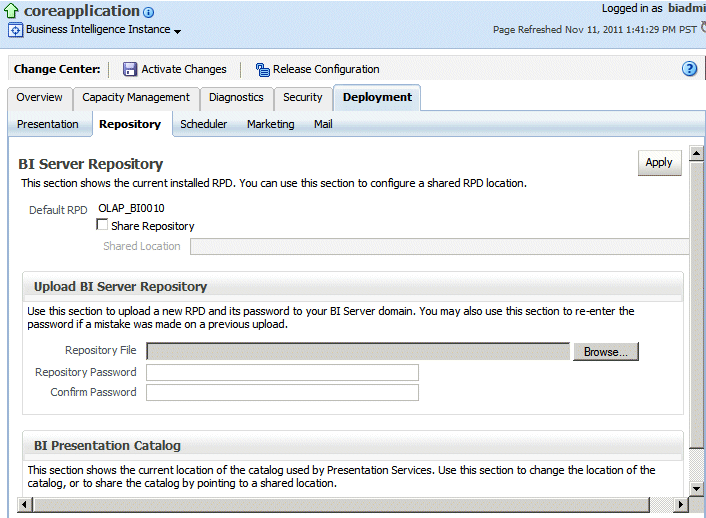Click the page refresh icon near the timestamp
Screen dimensions: 706x518
[x=702, y=29]
